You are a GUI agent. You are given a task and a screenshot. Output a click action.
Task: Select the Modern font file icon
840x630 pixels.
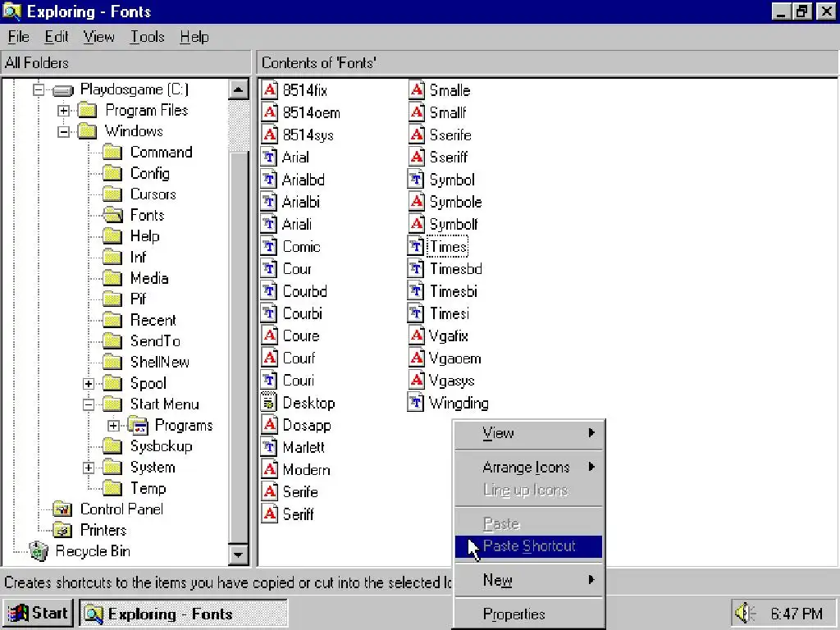[269, 469]
